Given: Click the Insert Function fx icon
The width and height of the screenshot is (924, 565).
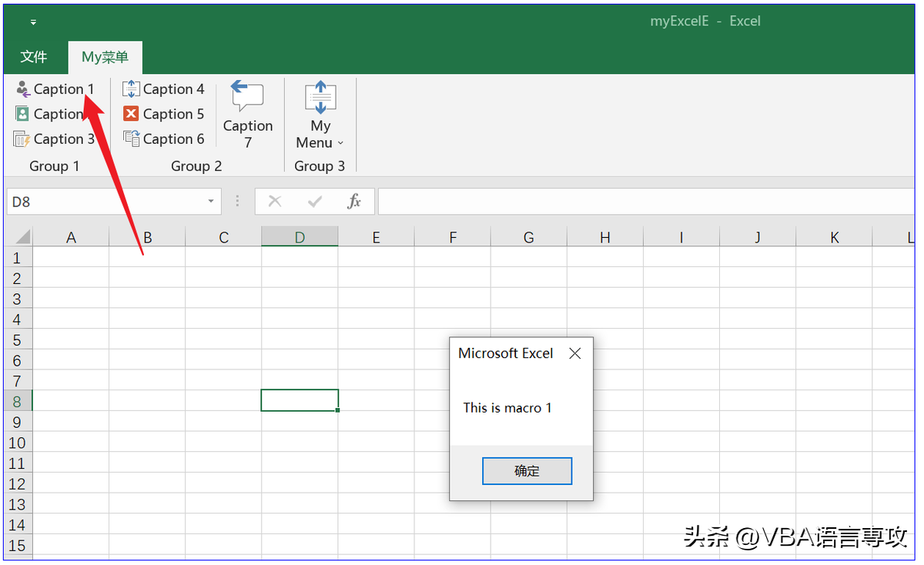Looking at the screenshot, I should 354,202.
